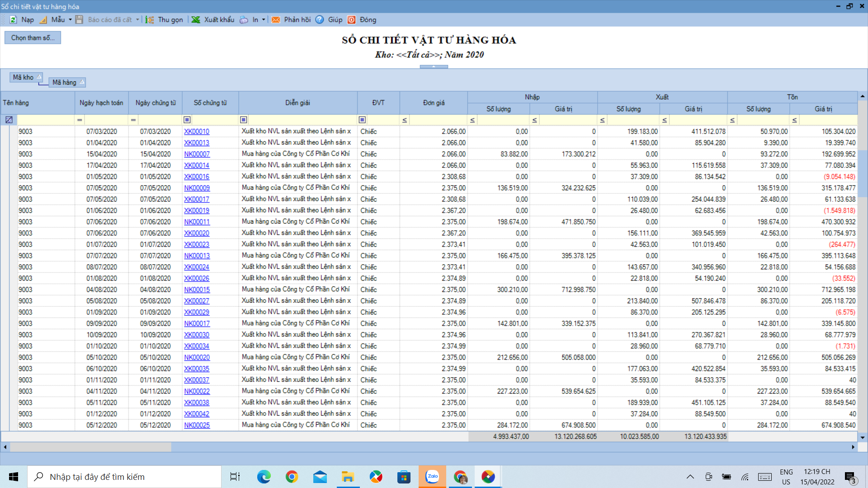This screenshot has height=488, width=868.
Task: Click the Tên hàng filter input field
Action: point(46,120)
